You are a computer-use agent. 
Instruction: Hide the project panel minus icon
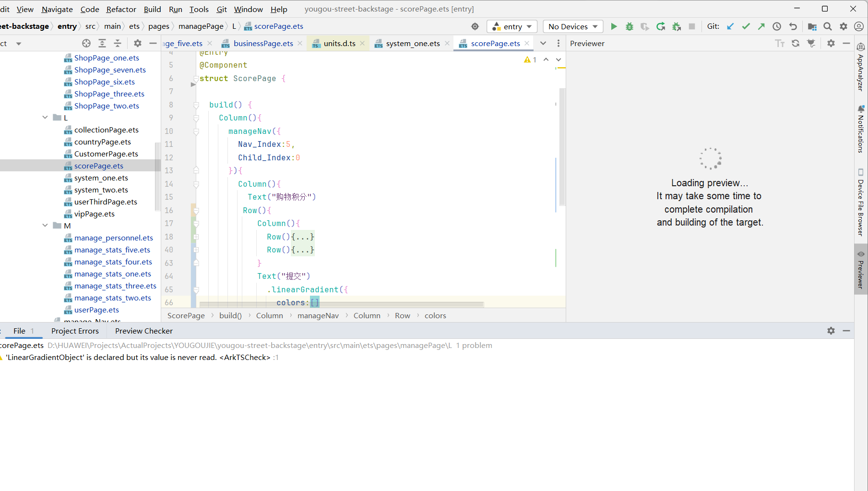pos(153,43)
